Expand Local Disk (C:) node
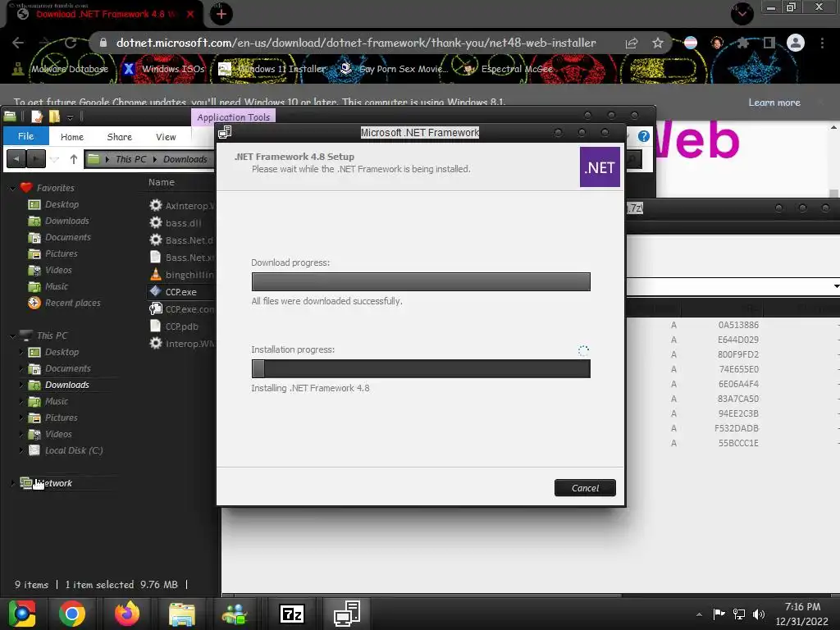The width and height of the screenshot is (840, 630). pyautogui.click(x=21, y=450)
